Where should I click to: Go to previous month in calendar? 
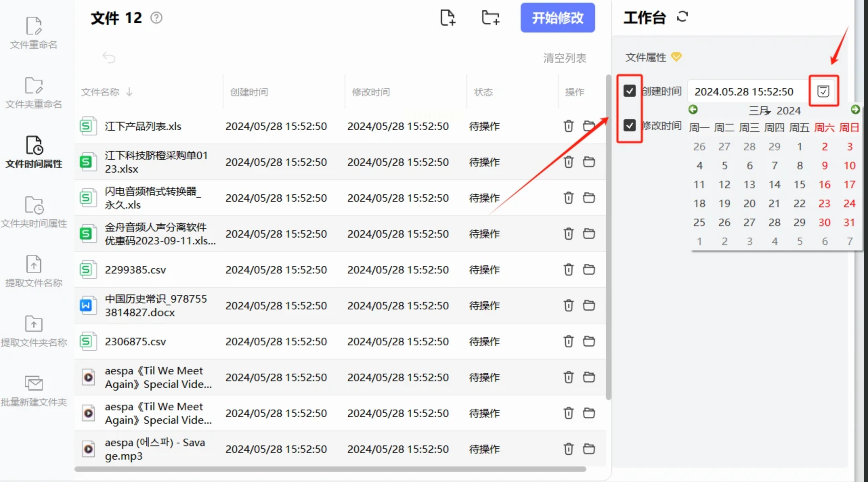pos(693,109)
